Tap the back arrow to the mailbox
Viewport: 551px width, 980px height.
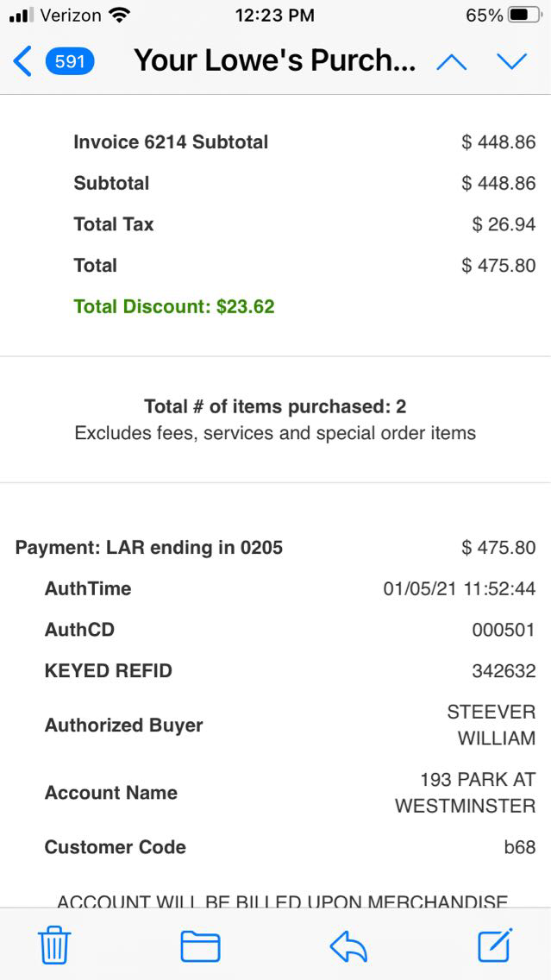point(22,61)
